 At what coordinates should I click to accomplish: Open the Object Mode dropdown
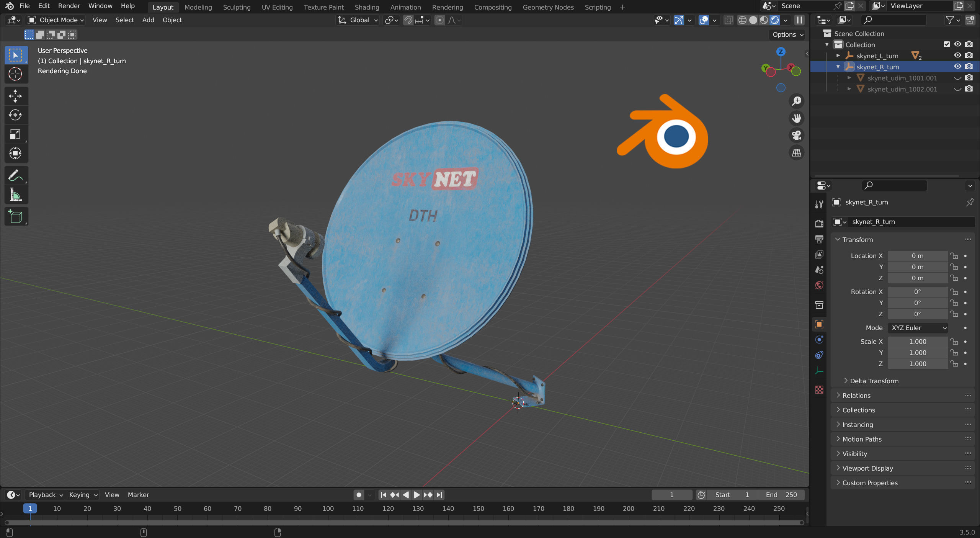(x=56, y=20)
